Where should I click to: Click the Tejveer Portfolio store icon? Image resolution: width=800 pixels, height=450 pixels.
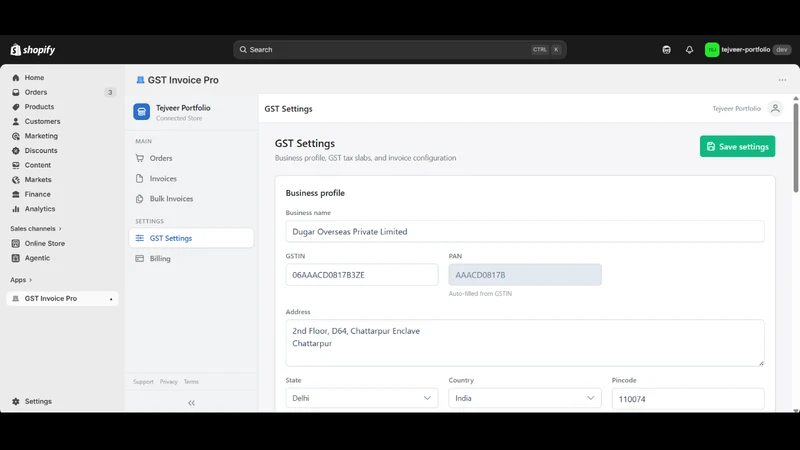[142, 112]
